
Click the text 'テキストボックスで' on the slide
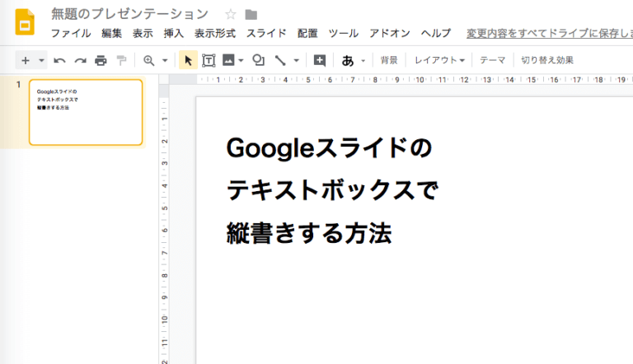coord(333,190)
